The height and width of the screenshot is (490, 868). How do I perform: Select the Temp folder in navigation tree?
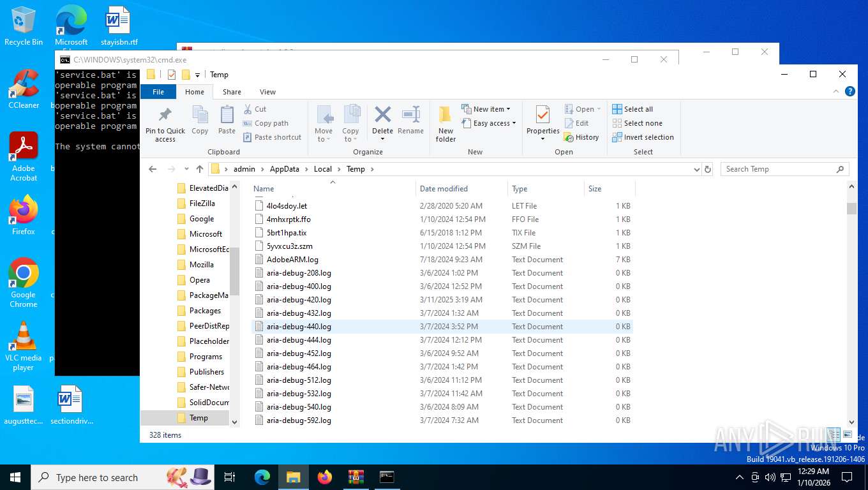click(x=198, y=418)
